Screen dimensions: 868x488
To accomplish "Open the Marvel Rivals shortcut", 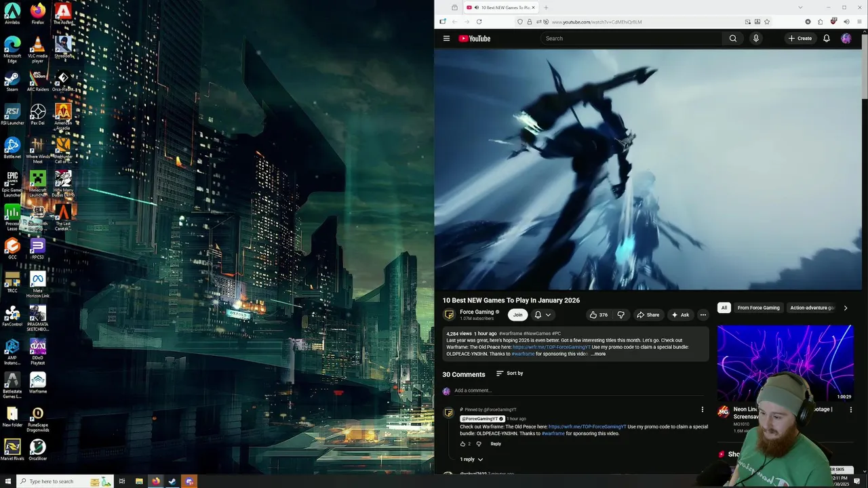I will [x=12, y=449].
